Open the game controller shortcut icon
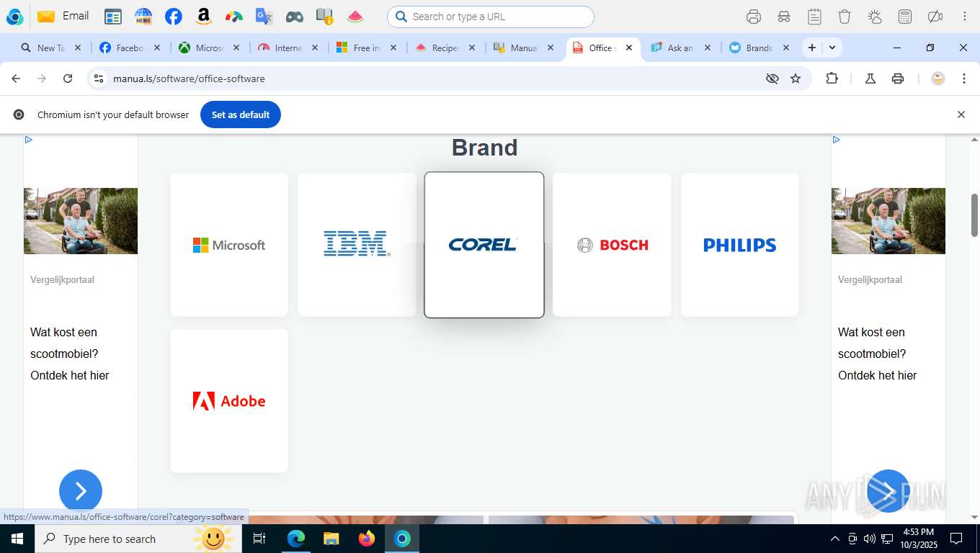The height and width of the screenshot is (553, 980). tap(294, 17)
